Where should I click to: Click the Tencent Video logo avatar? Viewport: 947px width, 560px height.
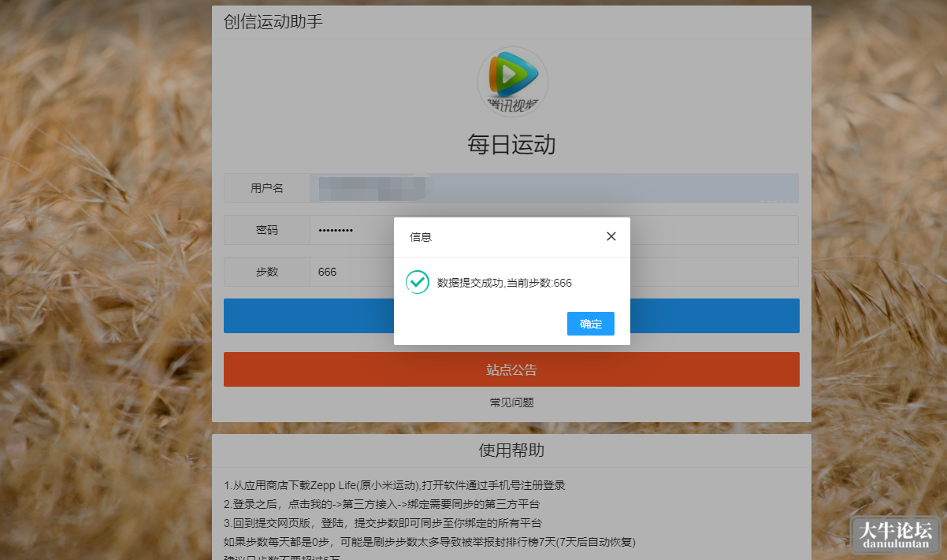[x=512, y=82]
